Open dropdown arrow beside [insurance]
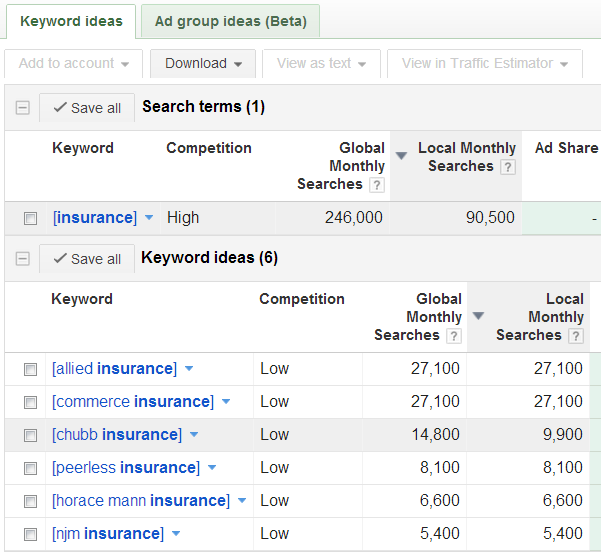This screenshot has height=558, width=601. [x=149, y=218]
